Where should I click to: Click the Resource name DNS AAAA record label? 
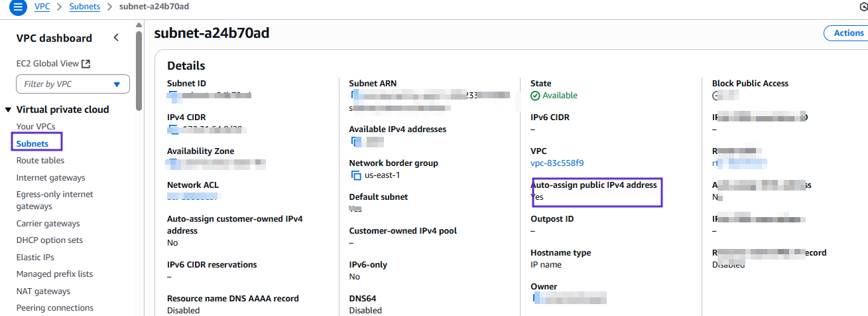pyautogui.click(x=233, y=299)
